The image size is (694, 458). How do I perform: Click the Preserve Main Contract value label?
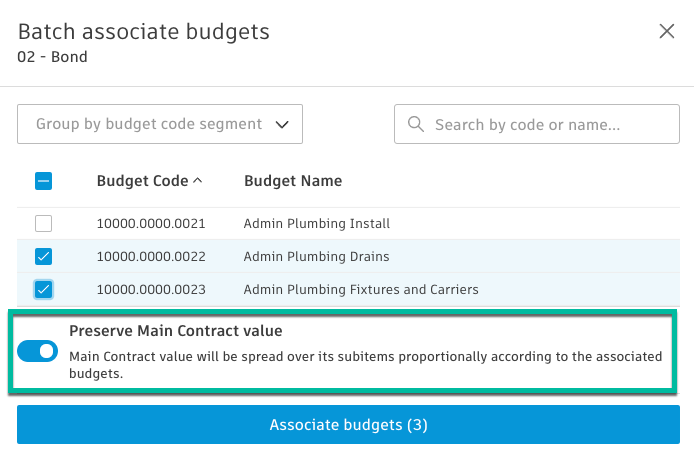[175, 331]
